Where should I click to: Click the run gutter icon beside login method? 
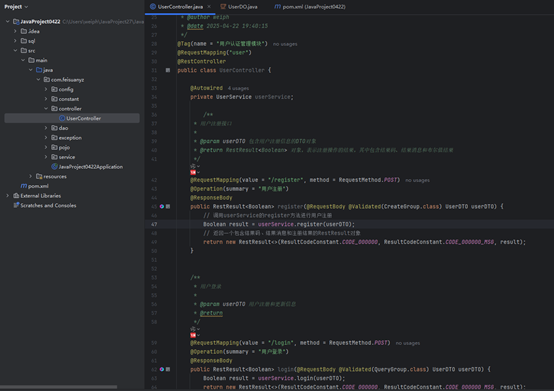coord(162,369)
